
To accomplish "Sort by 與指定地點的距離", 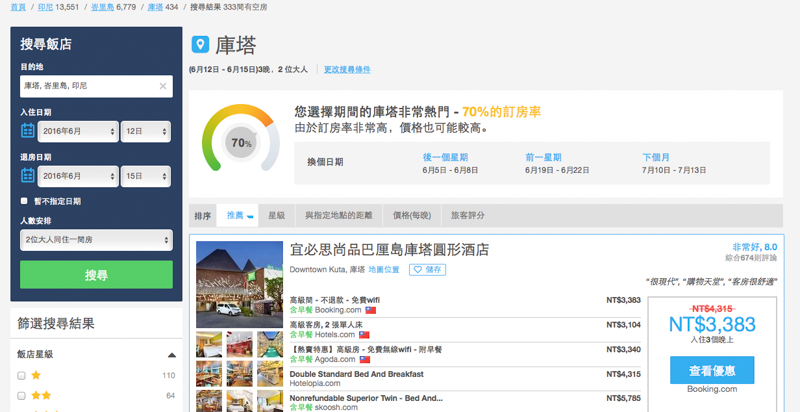I will 339,216.
